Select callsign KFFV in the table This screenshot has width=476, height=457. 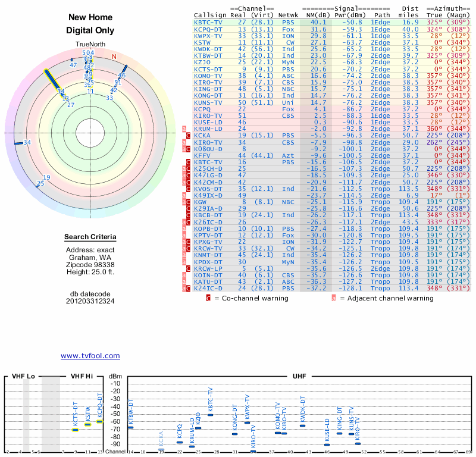(x=202, y=155)
